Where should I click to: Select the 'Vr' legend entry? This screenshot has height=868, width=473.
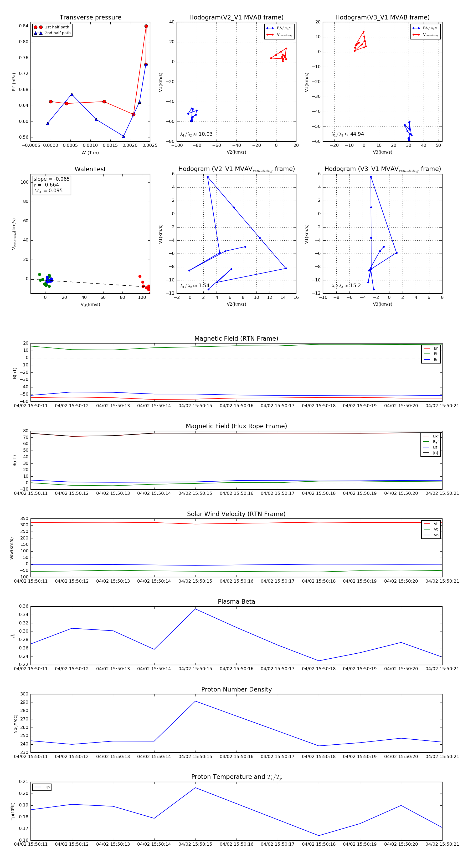(x=431, y=524)
